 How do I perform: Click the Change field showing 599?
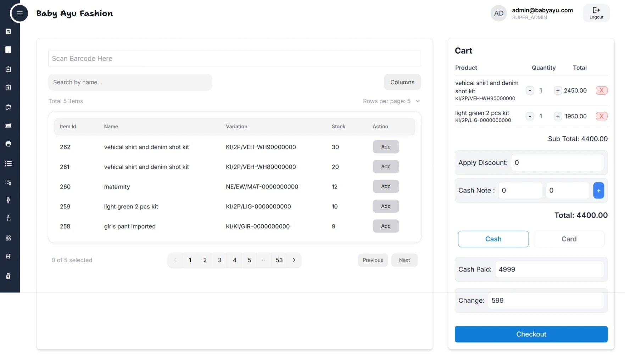(546, 301)
